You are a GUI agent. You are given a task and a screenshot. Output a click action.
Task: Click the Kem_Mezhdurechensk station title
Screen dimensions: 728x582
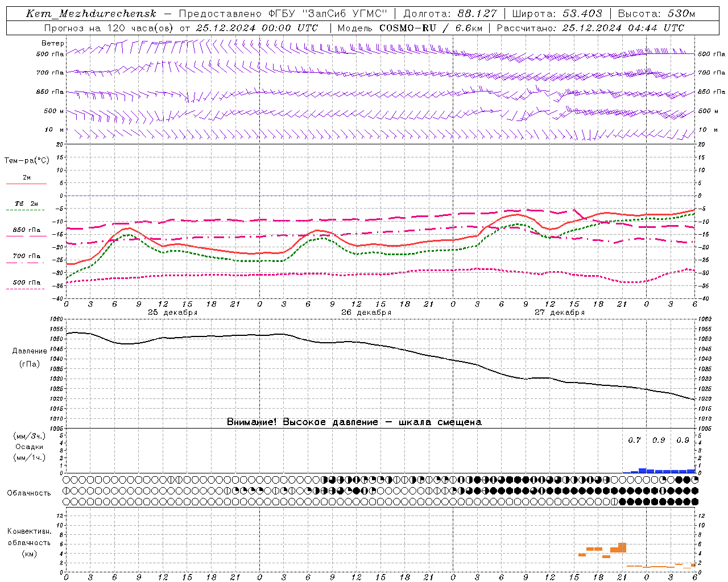click(91, 14)
